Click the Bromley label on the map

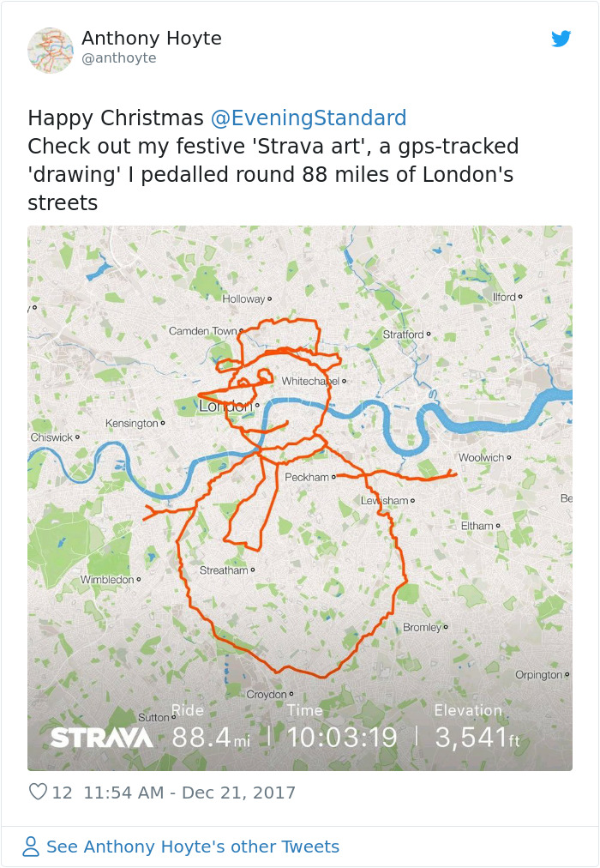point(423,627)
